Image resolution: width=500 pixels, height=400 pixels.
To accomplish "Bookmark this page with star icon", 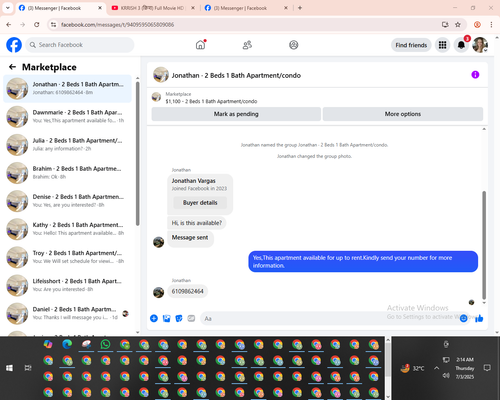I will click(458, 25).
